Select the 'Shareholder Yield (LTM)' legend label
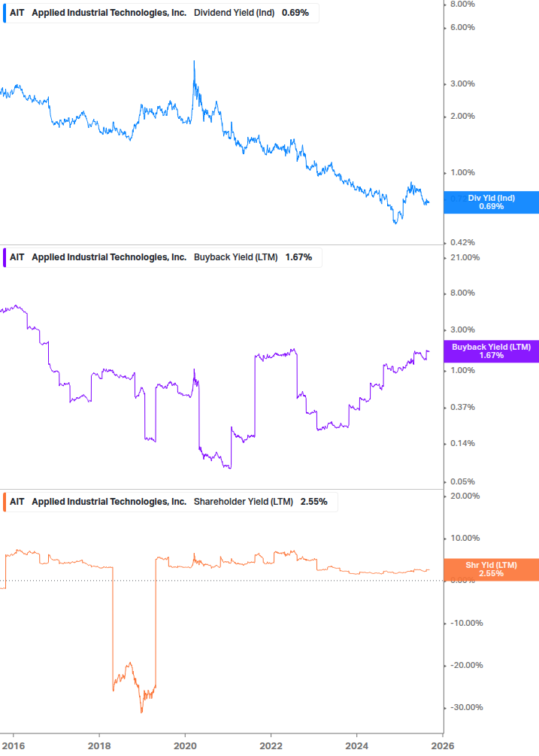 [x=243, y=502]
